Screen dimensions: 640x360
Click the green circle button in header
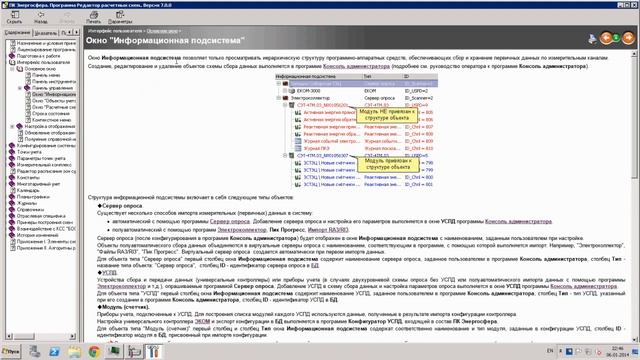(x=617, y=38)
